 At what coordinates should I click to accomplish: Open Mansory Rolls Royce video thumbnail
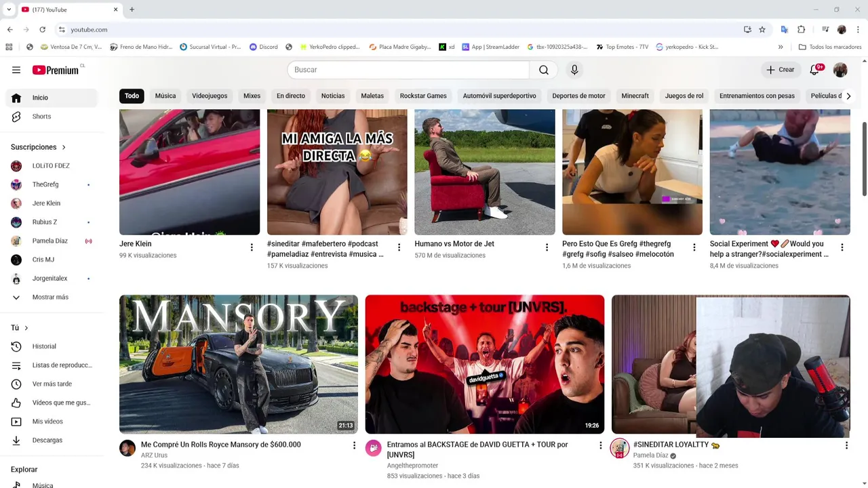239,365
